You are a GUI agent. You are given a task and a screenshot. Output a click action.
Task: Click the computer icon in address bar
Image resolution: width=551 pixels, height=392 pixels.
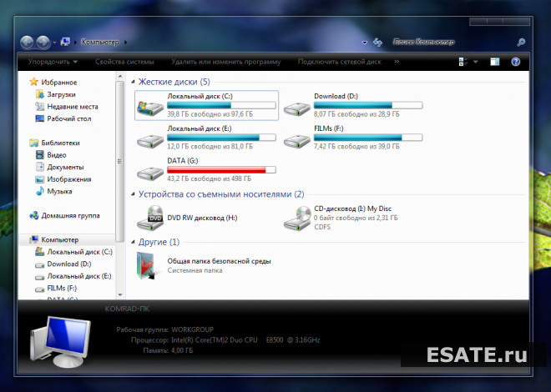point(65,42)
